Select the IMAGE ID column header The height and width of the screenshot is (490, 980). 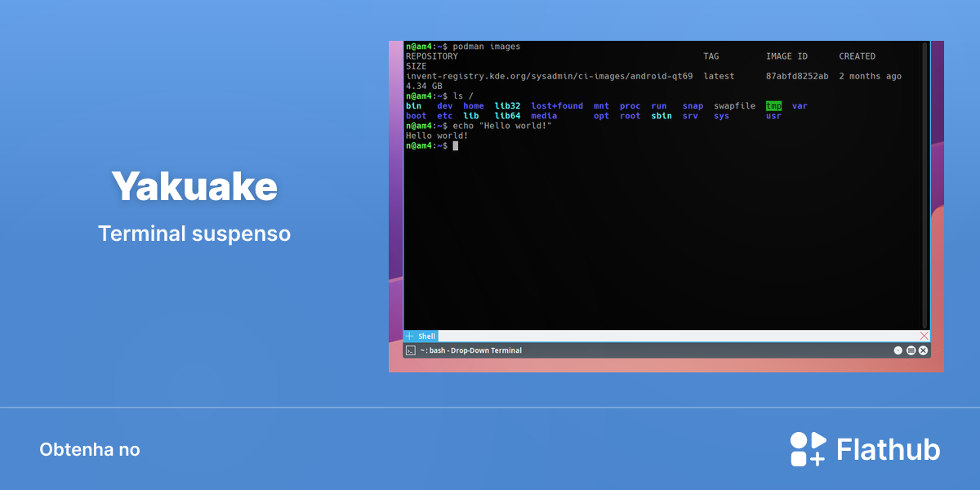click(786, 56)
